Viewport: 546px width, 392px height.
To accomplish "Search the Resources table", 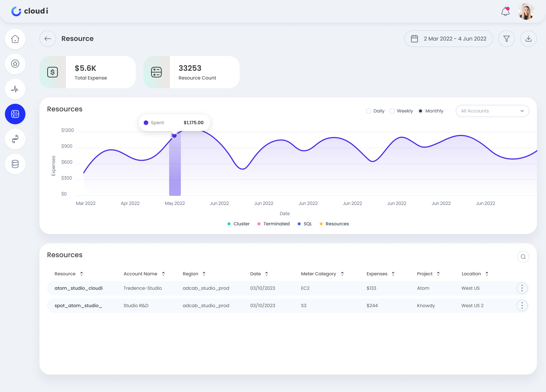I will point(523,257).
